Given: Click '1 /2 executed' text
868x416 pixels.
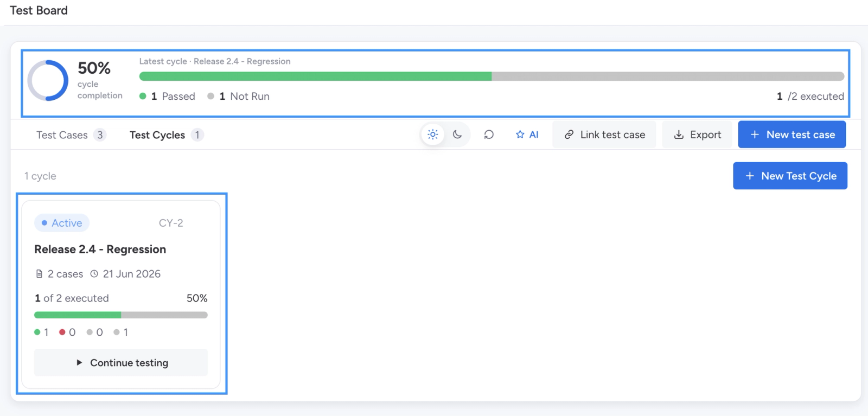Looking at the screenshot, I should pyautogui.click(x=810, y=96).
